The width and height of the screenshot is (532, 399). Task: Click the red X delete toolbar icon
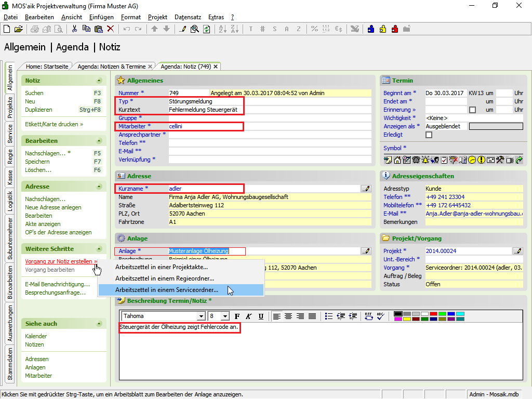(x=110, y=29)
